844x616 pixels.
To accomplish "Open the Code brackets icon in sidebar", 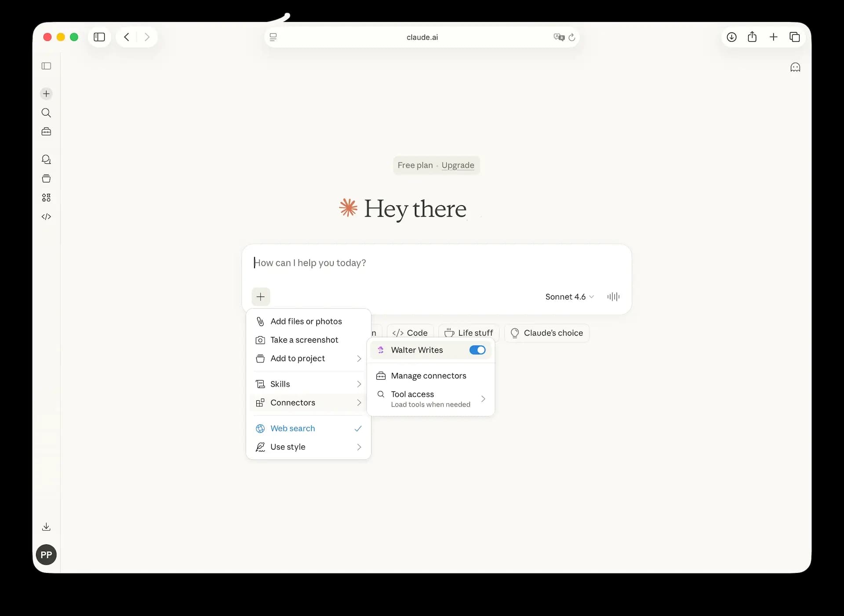I will (x=46, y=217).
